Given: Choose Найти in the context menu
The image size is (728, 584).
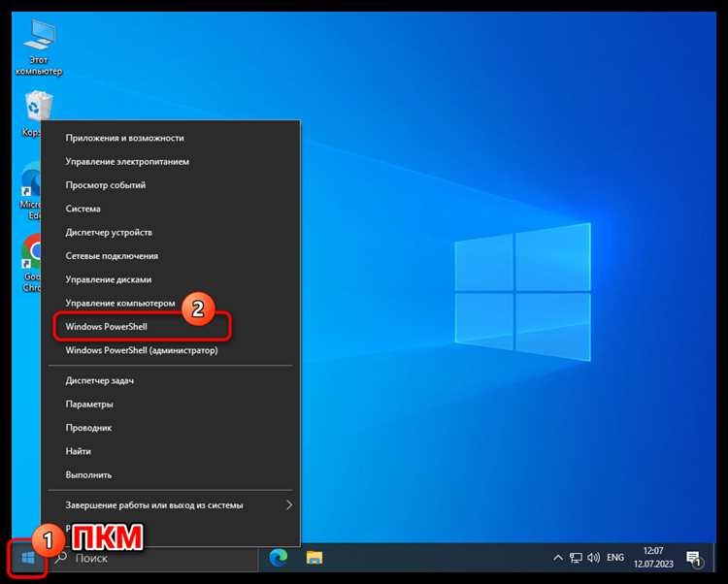Looking at the screenshot, I should click(x=171, y=451).
